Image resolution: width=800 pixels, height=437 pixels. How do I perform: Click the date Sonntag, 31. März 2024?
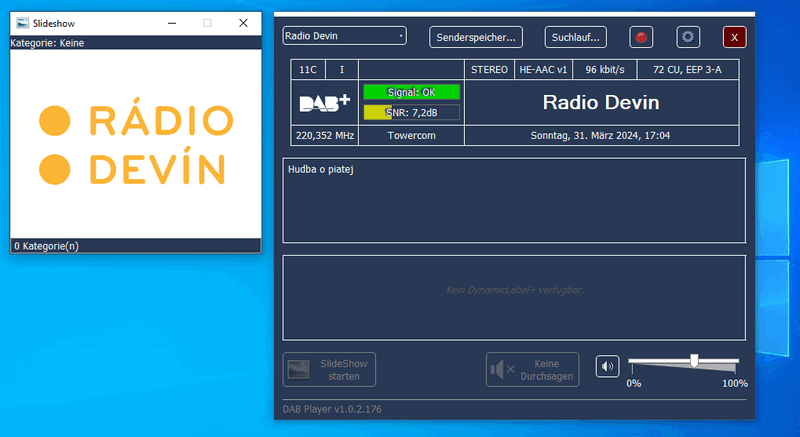coord(601,136)
